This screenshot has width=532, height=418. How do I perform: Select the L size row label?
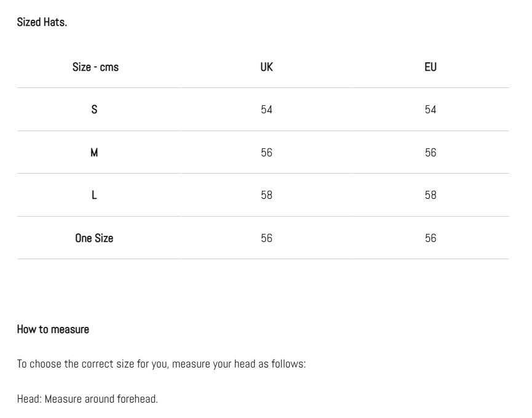click(x=94, y=195)
